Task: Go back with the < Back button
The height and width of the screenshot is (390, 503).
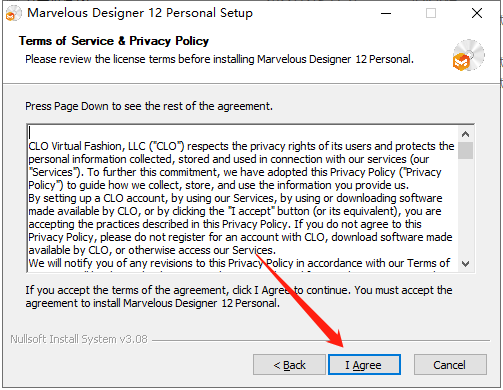Action: click(289, 365)
